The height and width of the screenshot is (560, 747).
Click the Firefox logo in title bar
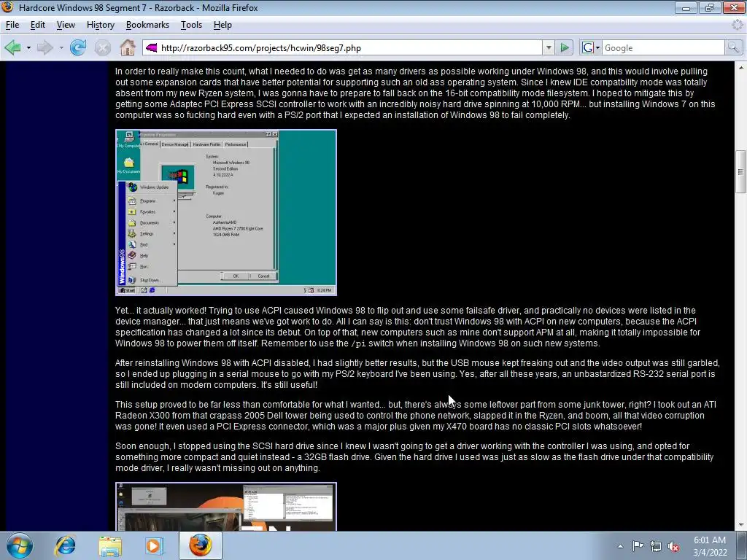coord(8,7)
